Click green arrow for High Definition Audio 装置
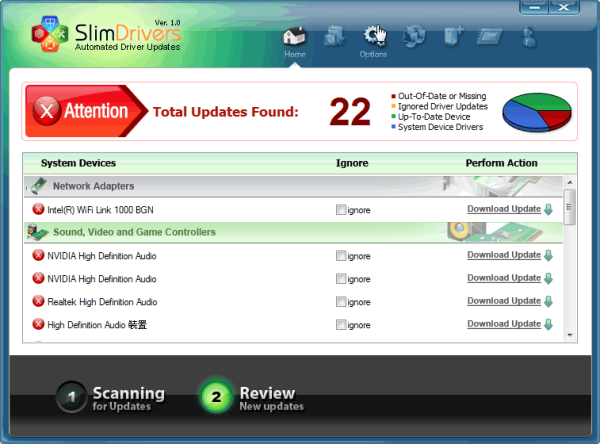Image resolution: width=600 pixels, height=444 pixels. pos(548,324)
